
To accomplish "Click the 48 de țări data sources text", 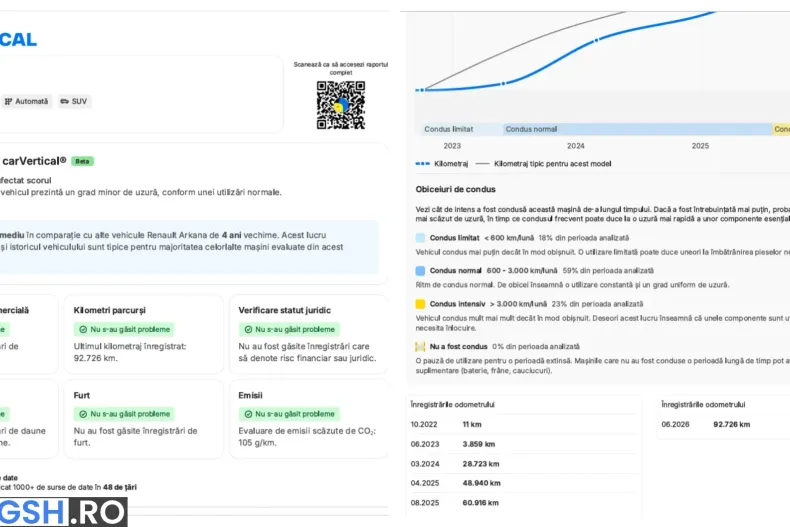I will (120, 487).
